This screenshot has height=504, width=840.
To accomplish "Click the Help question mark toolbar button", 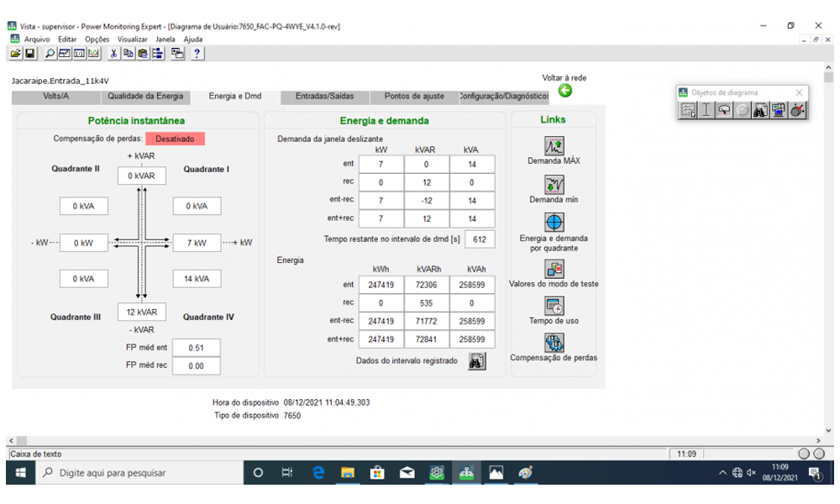I will pyautogui.click(x=197, y=54).
